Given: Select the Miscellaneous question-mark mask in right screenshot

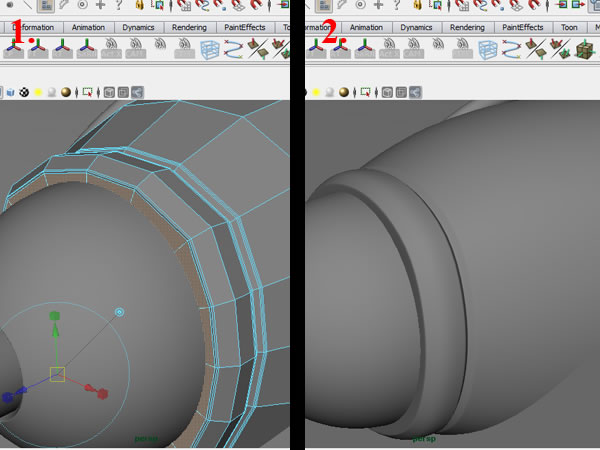Looking at the screenshot, I should (x=397, y=5).
